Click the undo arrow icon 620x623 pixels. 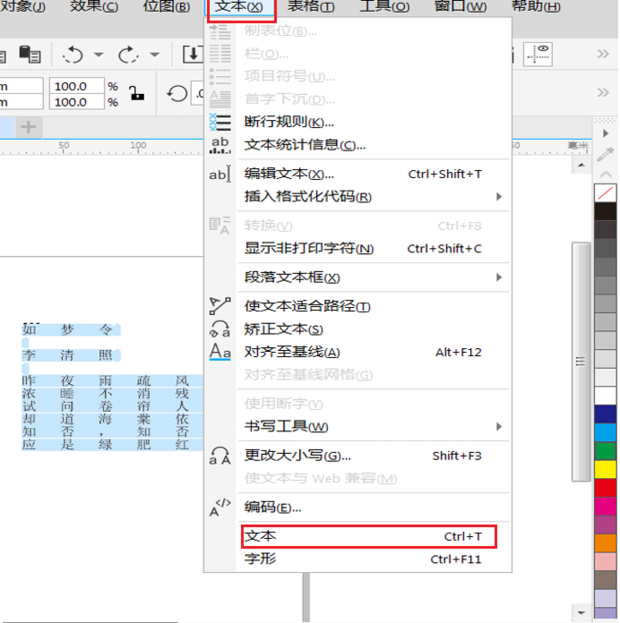tap(73, 55)
